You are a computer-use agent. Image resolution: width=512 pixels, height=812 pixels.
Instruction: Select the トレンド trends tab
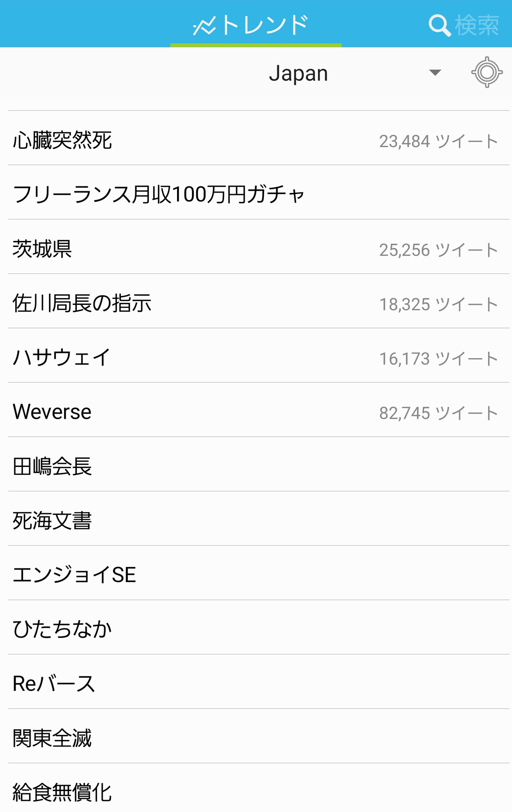(x=256, y=24)
